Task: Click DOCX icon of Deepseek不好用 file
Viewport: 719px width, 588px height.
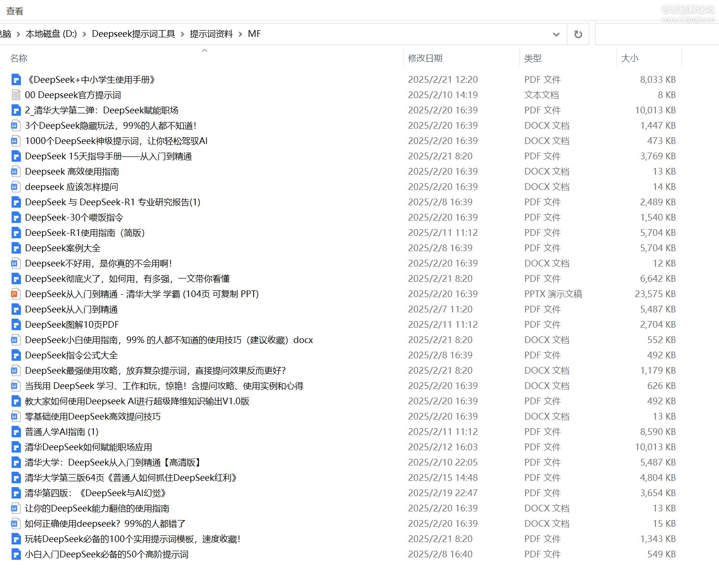Action: click(16, 263)
